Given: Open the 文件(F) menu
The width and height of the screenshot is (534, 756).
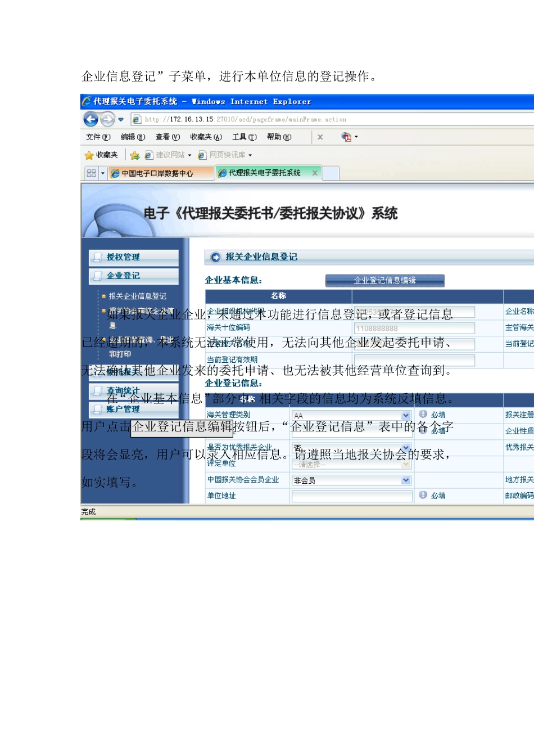Looking at the screenshot, I should tap(98, 137).
